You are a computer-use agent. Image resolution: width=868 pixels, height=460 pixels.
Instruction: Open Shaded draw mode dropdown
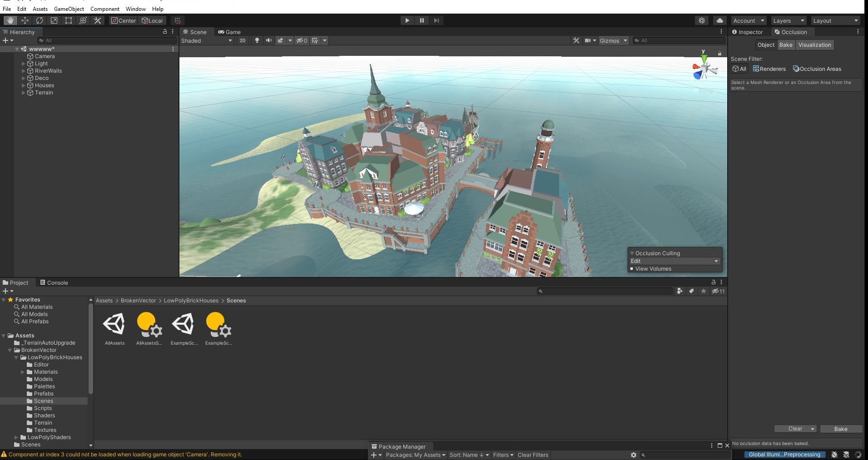click(x=207, y=40)
